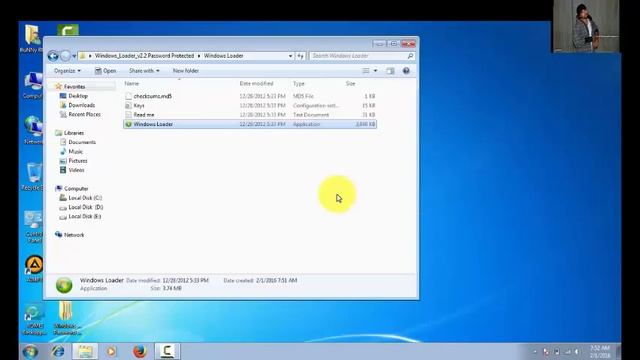The width and height of the screenshot is (640, 360).
Task: Click the Windows_Loader_v2.2 Password Protected breadcrumb
Action: click(144, 56)
